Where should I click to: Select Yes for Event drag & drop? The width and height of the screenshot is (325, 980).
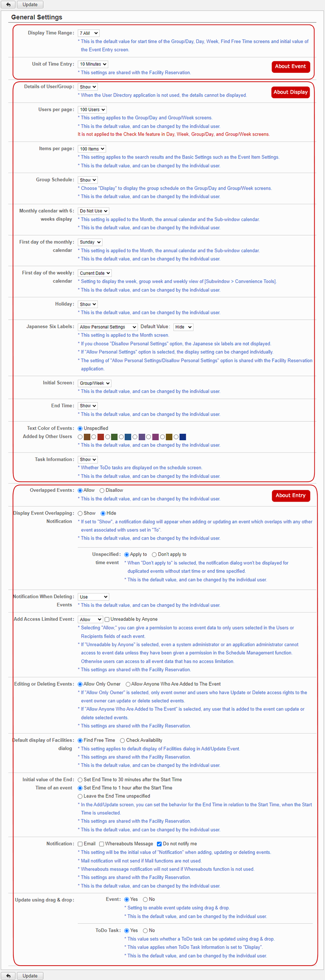point(127,900)
